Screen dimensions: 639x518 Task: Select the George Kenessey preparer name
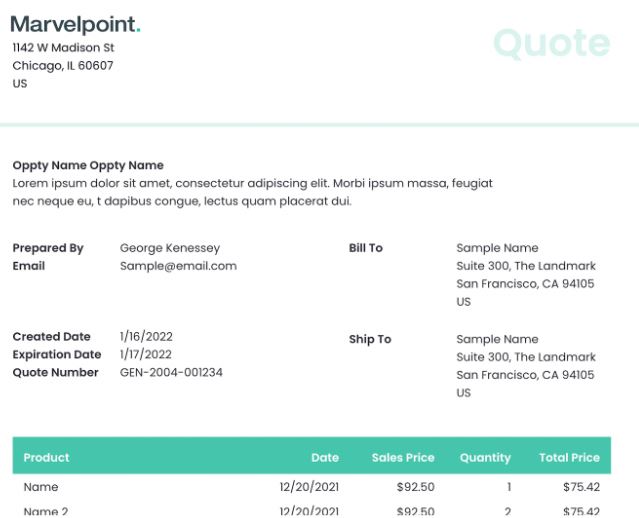click(x=170, y=248)
